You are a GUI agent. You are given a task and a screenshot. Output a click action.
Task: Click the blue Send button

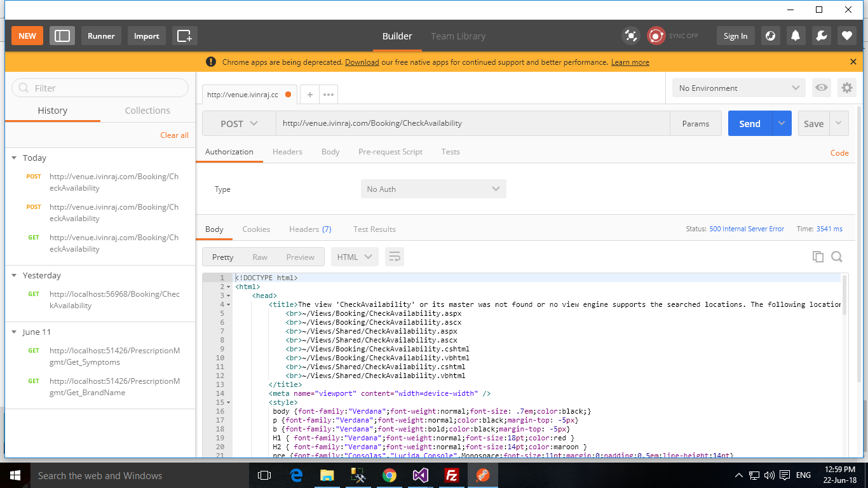pos(750,123)
